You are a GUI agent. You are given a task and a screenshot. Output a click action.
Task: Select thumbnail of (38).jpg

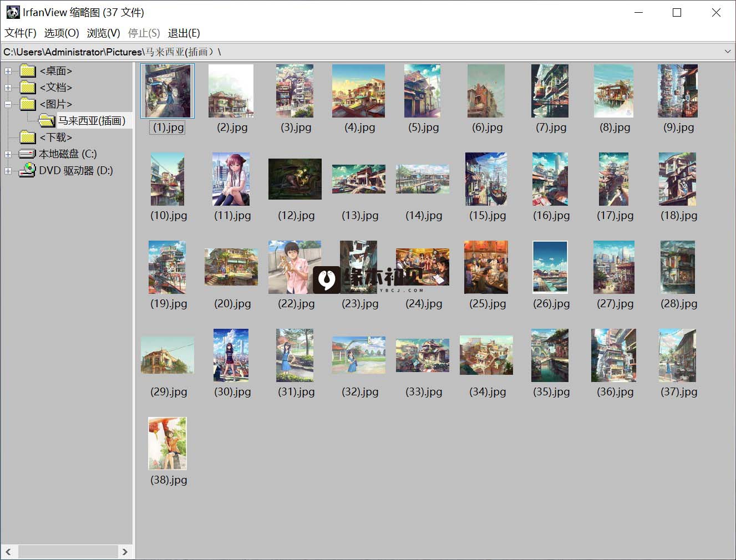tap(167, 444)
